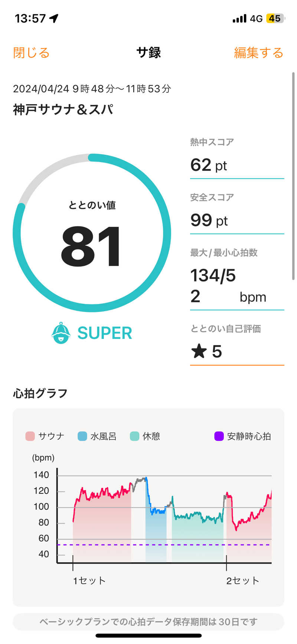The height and width of the screenshot is (644, 297).
Task: Tap the star icon in self-rating
Action: tap(199, 351)
